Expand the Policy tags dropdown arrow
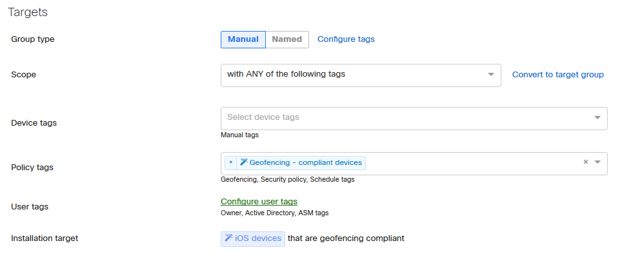 598,162
